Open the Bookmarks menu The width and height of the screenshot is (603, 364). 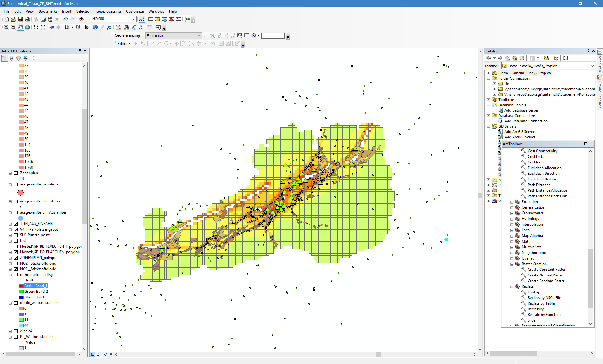[48, 11]
